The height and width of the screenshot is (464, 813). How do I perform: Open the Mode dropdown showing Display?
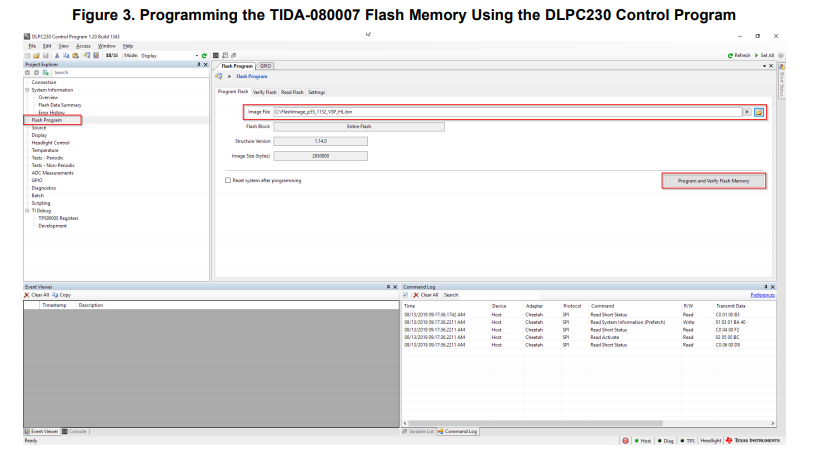click(170, 55)
